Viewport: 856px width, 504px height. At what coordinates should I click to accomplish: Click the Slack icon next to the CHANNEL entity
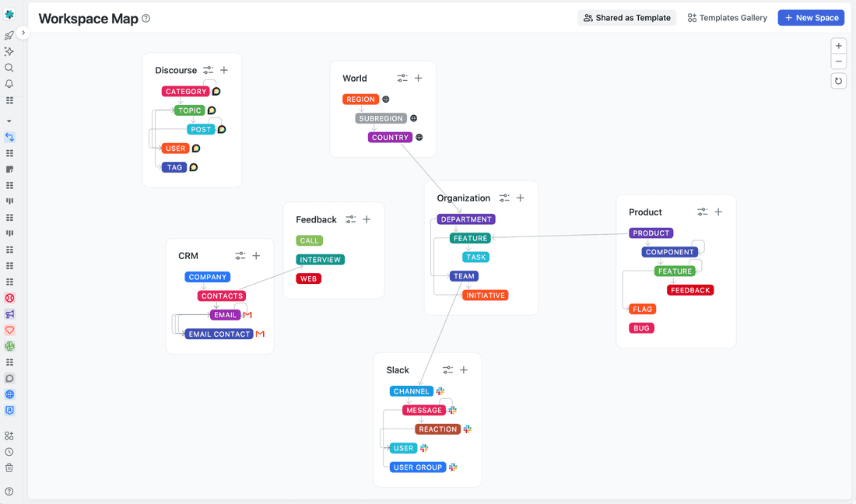(x=440, y=390)
